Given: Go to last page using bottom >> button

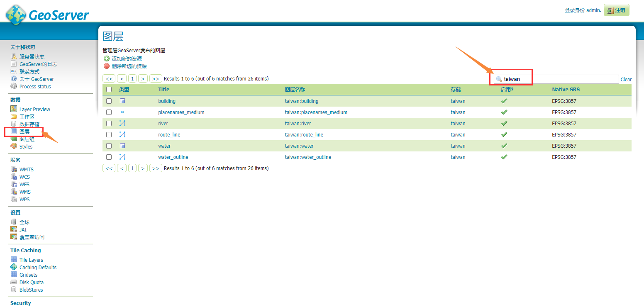Looking at the screenshot, I should point(156,168).
